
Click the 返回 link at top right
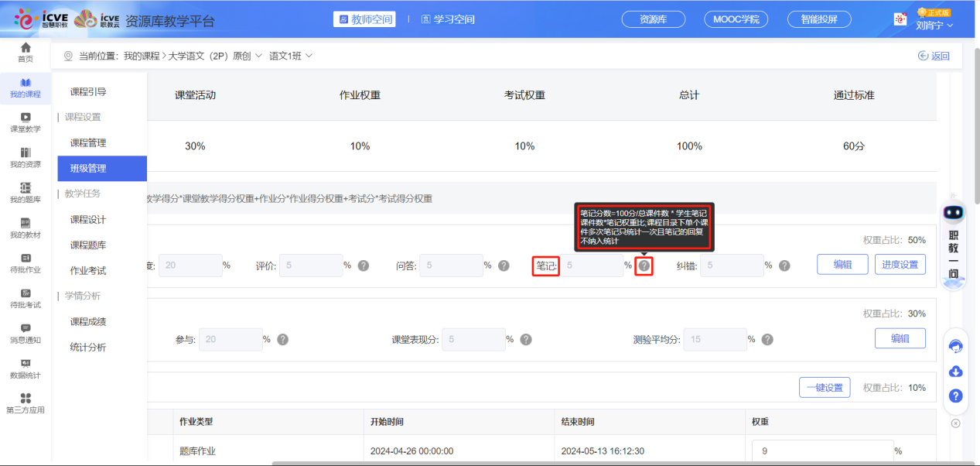point(934,56)
